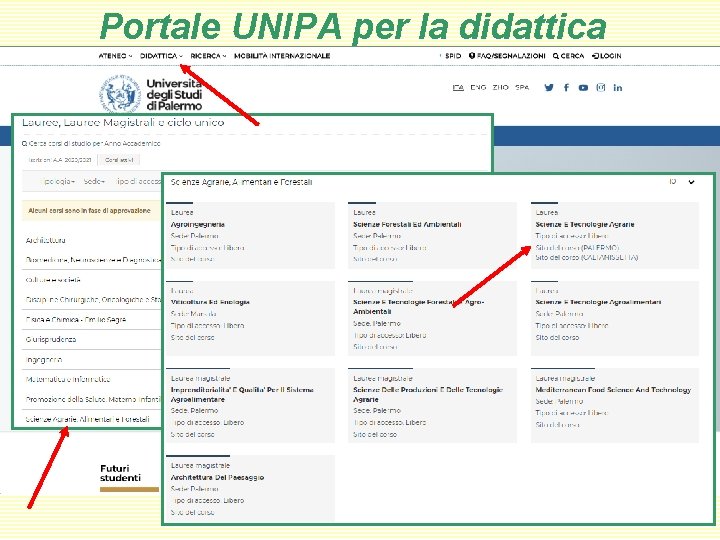
Task: Open Sito del corso under Agroingegneria
Action: (x=192, y=259)
